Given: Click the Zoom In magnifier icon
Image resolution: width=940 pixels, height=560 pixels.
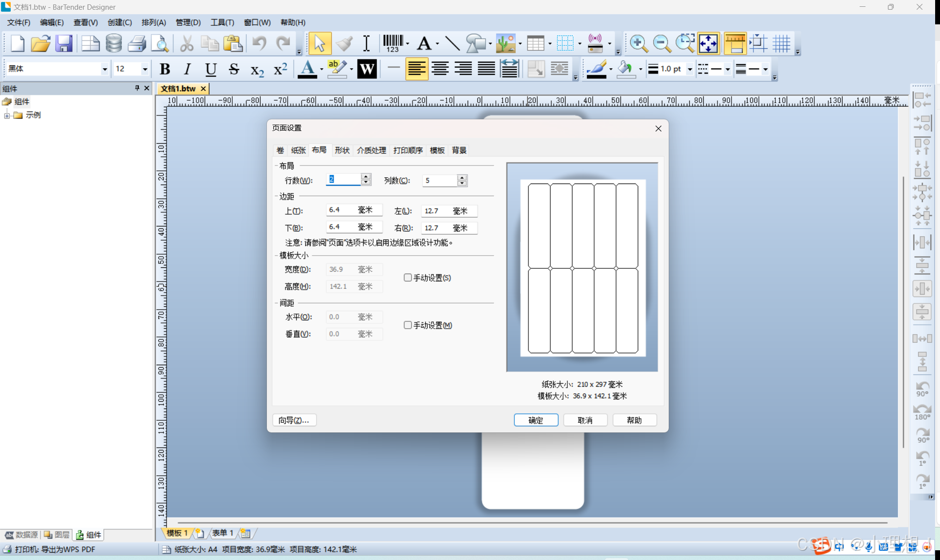Looking at the screenshot, I should (x=638, y=43).
